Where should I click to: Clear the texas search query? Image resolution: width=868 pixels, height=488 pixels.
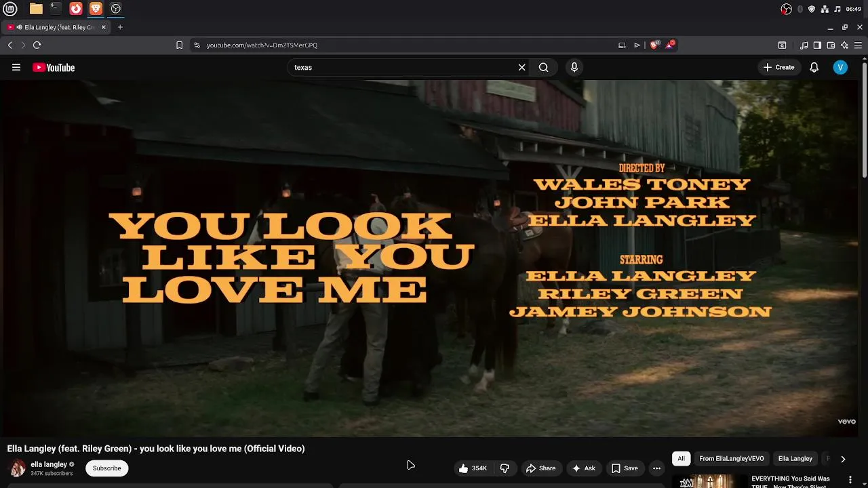click(521, 67)
